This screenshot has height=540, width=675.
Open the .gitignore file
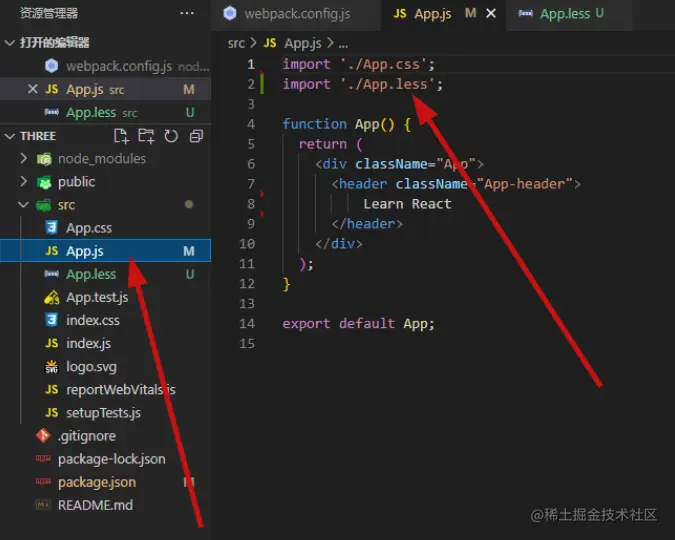click(x=105, y=436)
